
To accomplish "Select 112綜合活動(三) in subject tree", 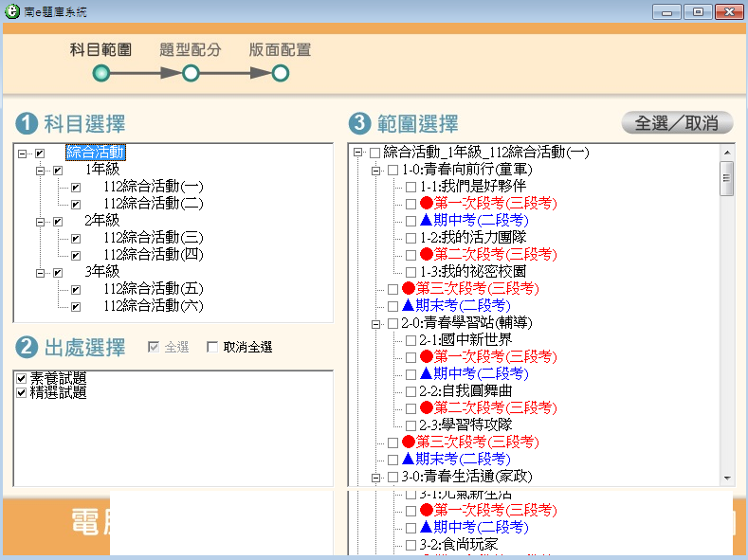I will click(x=153, y=238).
